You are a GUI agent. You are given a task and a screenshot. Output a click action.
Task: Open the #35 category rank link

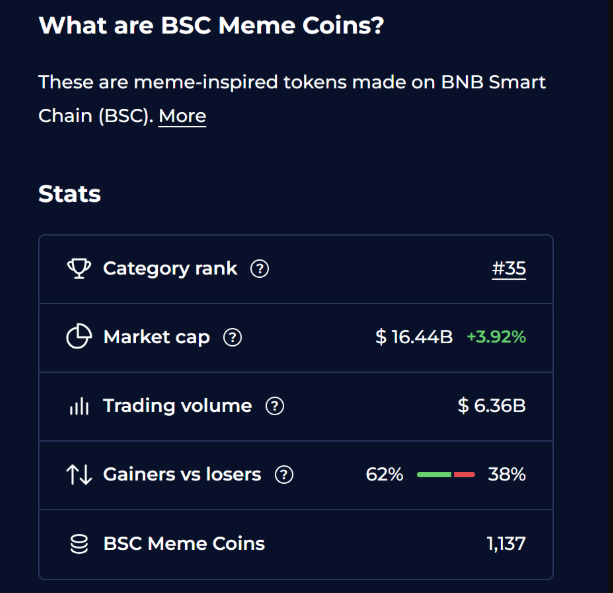click(x=509, y=269)
